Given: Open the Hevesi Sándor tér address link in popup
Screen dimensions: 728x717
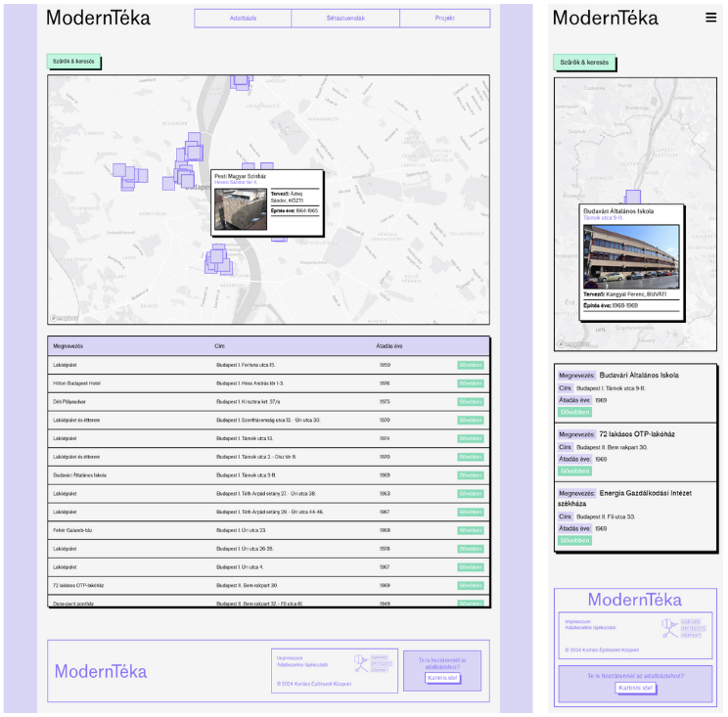Looking at the screenshot, I should (236, 182).
